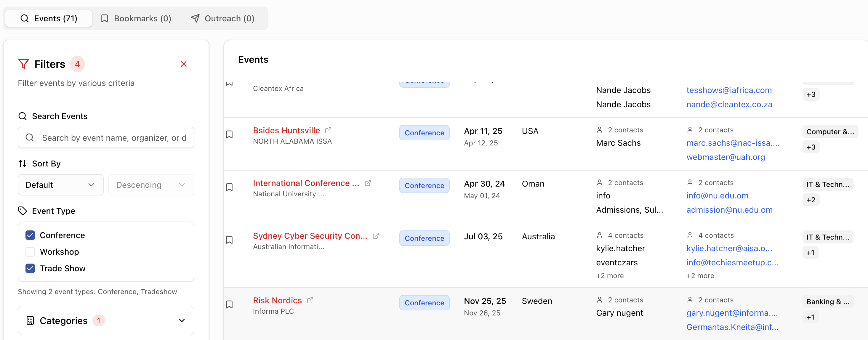
Task: Enable the Workshop event type checkbox
Action: tap(30, 252)
